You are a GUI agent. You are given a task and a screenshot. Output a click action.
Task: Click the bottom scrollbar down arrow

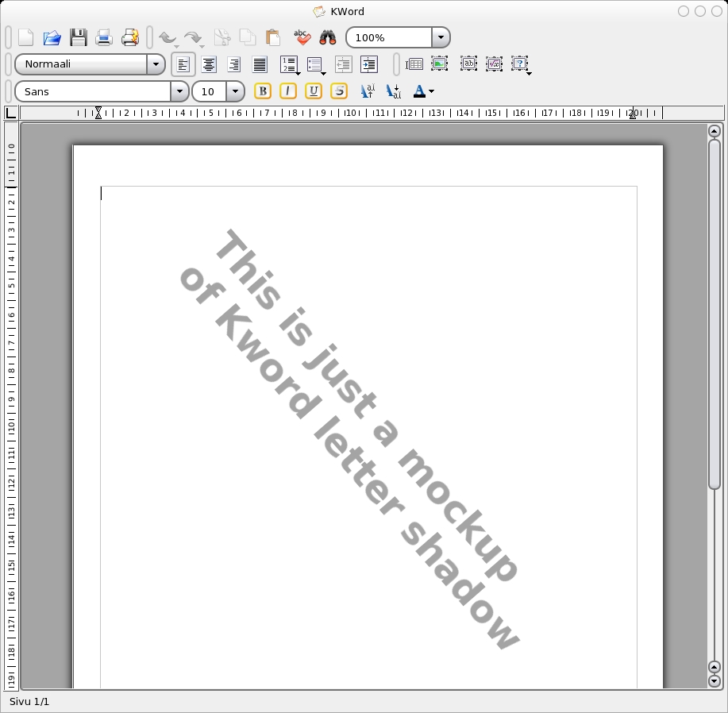pos(715,681)
